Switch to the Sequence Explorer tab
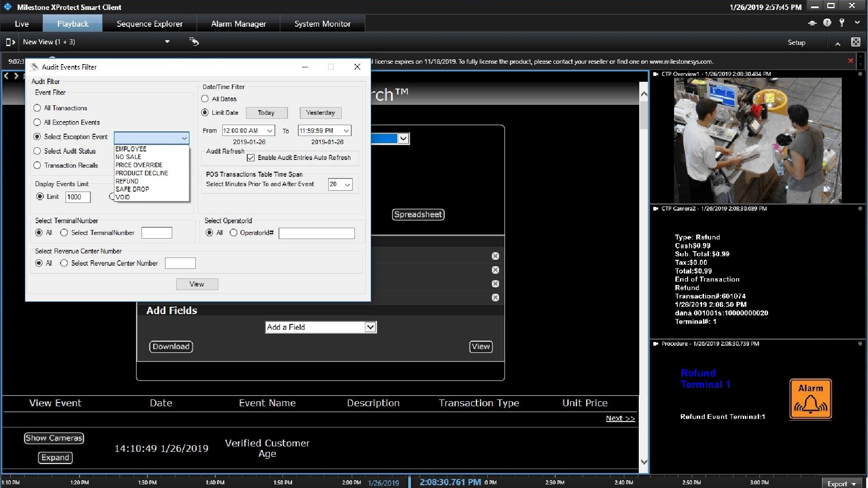The width and height of the screenshot is (868, 488). [x=150, y=24]
